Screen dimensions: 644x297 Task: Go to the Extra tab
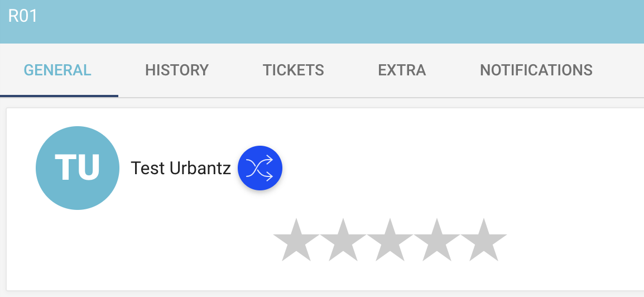[402, 70]
